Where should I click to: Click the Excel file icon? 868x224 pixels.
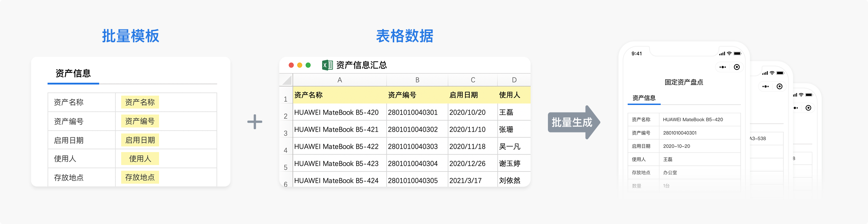(327, 65)
